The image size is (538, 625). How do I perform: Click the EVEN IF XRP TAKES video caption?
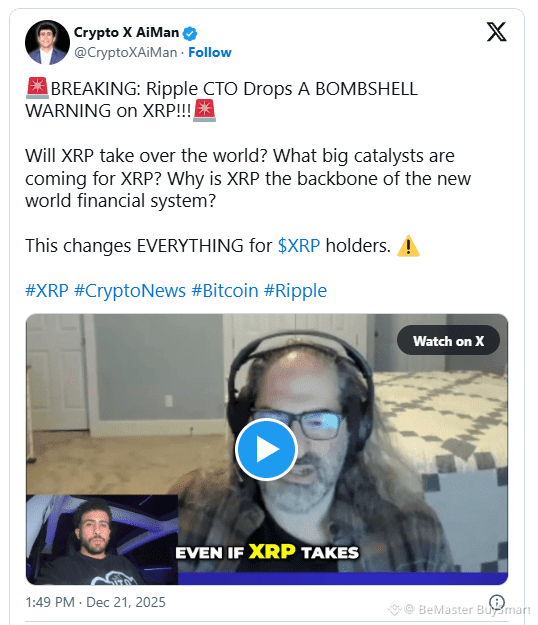click(267, 552)
